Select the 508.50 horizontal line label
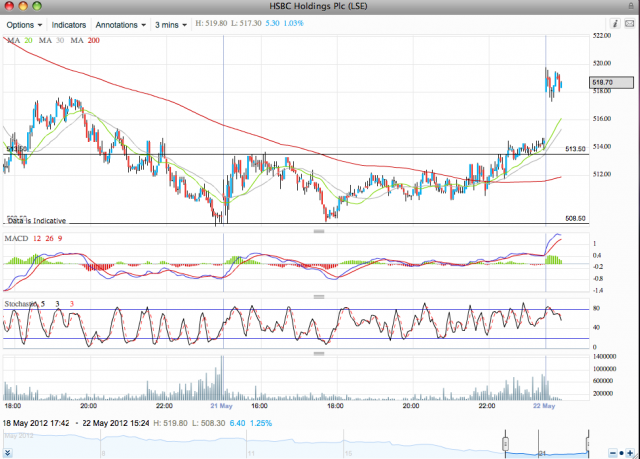The image size is (640, 459). coord(575,218)
